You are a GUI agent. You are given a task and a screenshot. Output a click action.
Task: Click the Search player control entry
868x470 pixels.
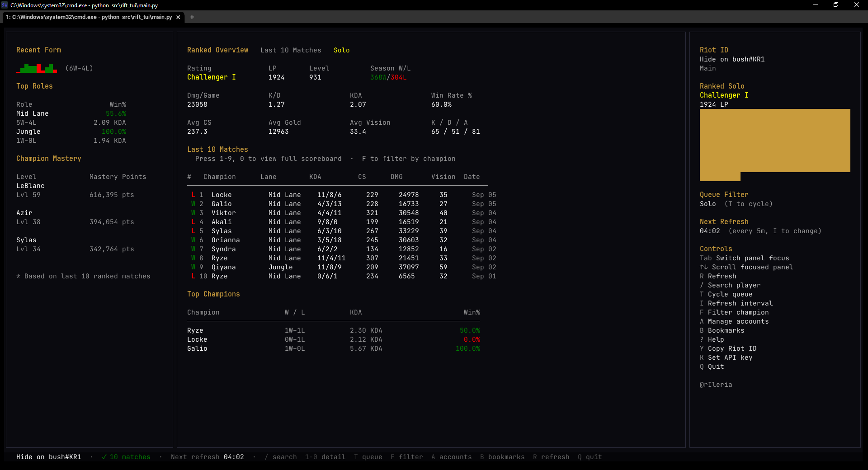(x=730, y=285)
